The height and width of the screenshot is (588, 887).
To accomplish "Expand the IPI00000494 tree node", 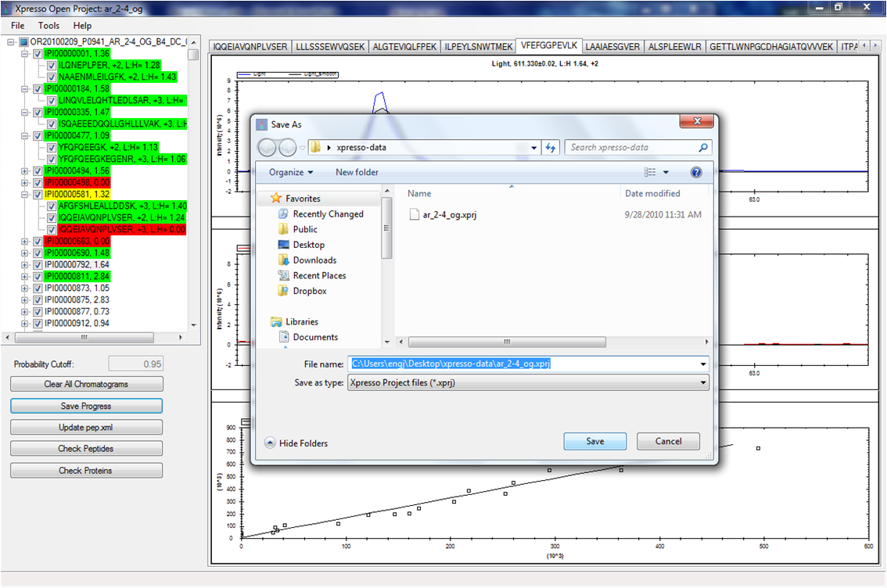I will pyautogui.click(x=26, y=170).
